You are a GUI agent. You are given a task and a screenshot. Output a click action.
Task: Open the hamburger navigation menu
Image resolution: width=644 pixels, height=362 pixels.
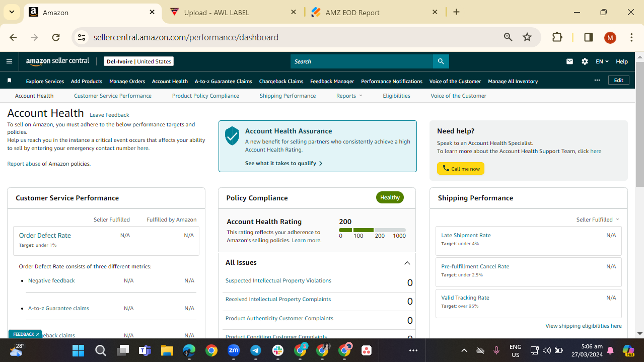pos(9,61)
